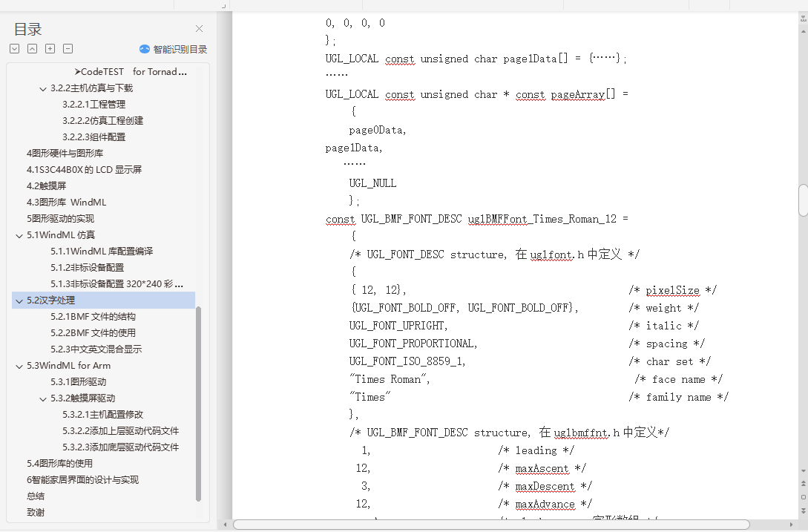Collapse the 5.1WindML 仿真 outline node
The width and height of the screenshot is (808, 532).
(19, 236)
